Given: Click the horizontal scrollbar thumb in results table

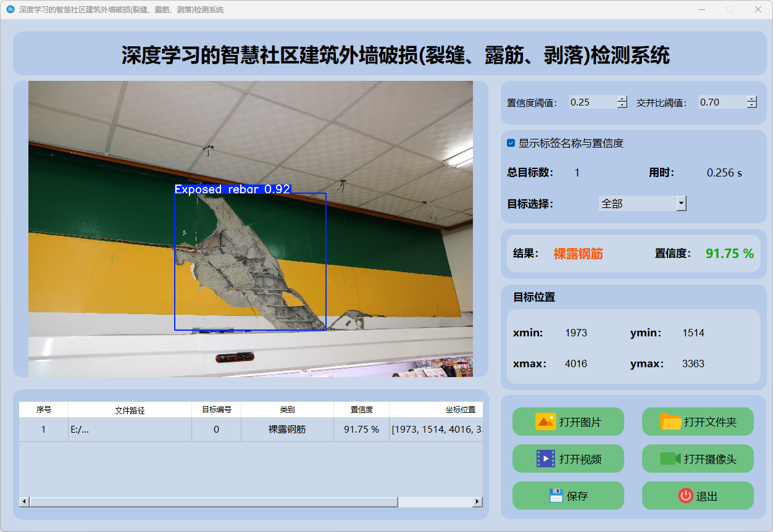Looking at the screenshot, I should click(214, 502).
